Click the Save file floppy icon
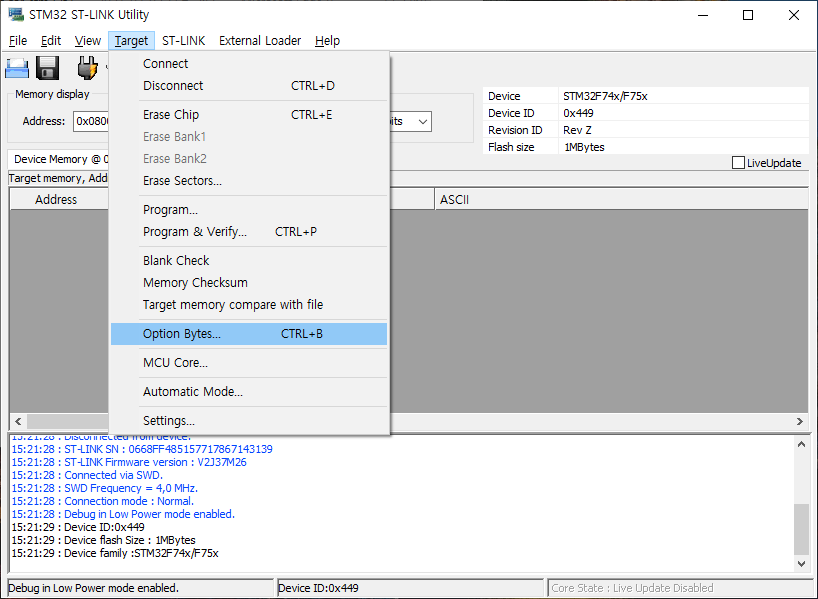The height and width of the screenshot is (599, 818). 47,68
